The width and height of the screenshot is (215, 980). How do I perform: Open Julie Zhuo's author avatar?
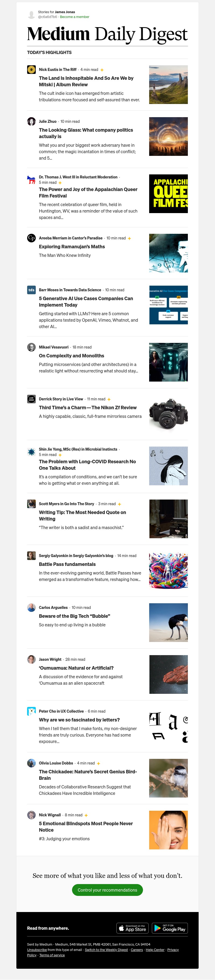tap(31, 121)
